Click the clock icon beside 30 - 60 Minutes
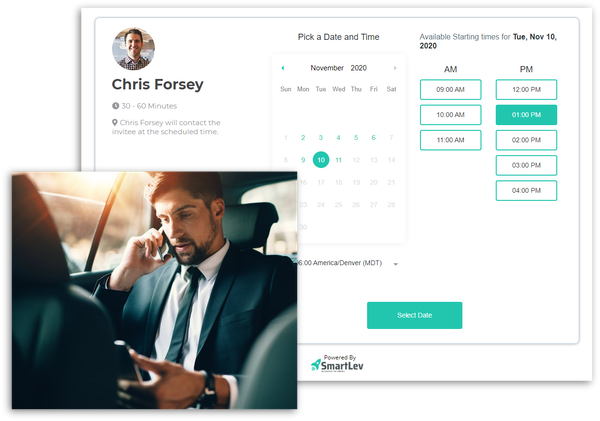Image resolution: width=600 pixels, height=421 pixels. pos(115,106)
